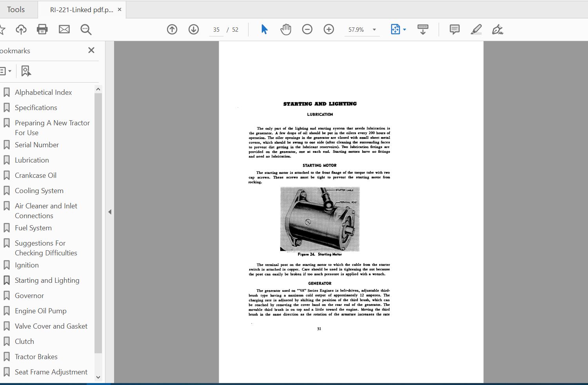Click the email envelope icon
The height and width of the screenshot is (385, 588).
(64, 29)
